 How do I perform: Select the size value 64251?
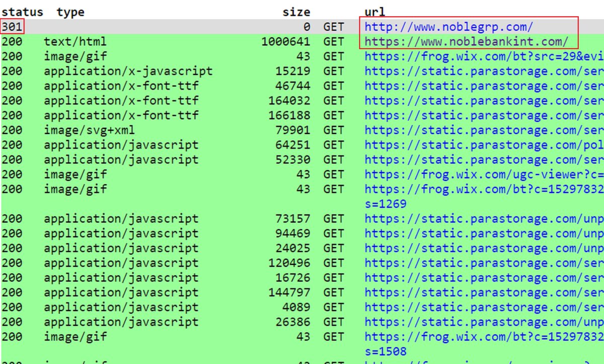[x=293, y=144]
